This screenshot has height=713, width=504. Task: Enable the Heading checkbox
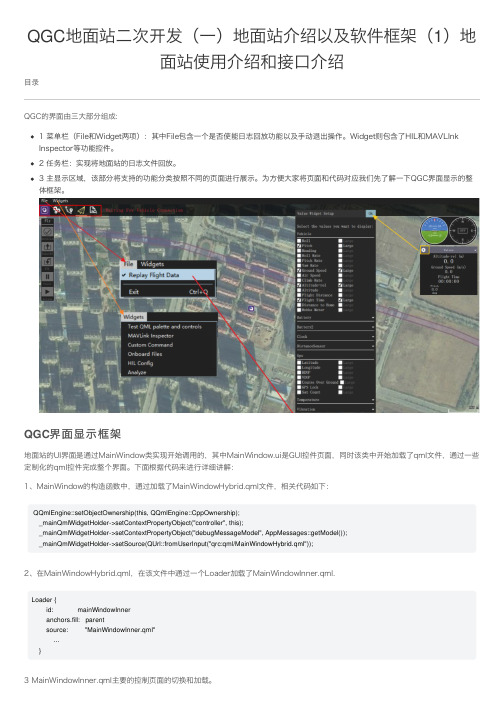click(x=299, y=251)
